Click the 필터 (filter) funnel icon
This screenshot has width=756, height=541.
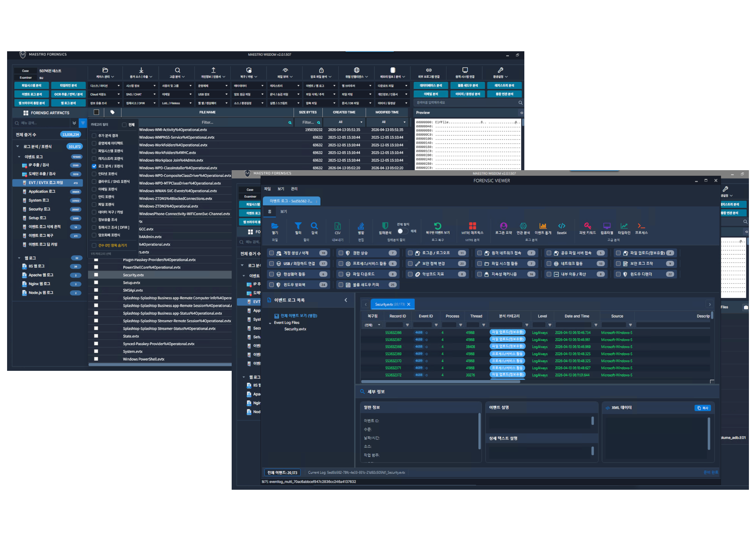(x=298, y=226)
